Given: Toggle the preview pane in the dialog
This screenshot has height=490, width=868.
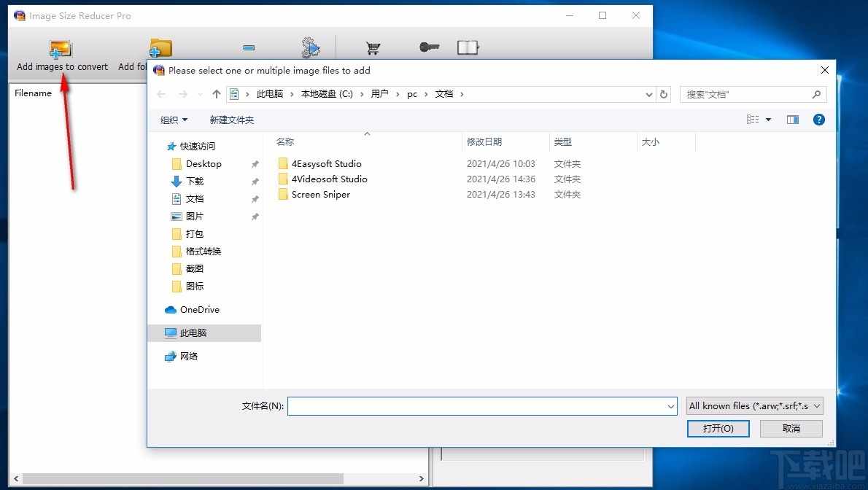Looking at the screenshot, I should (x=793, y=119).
